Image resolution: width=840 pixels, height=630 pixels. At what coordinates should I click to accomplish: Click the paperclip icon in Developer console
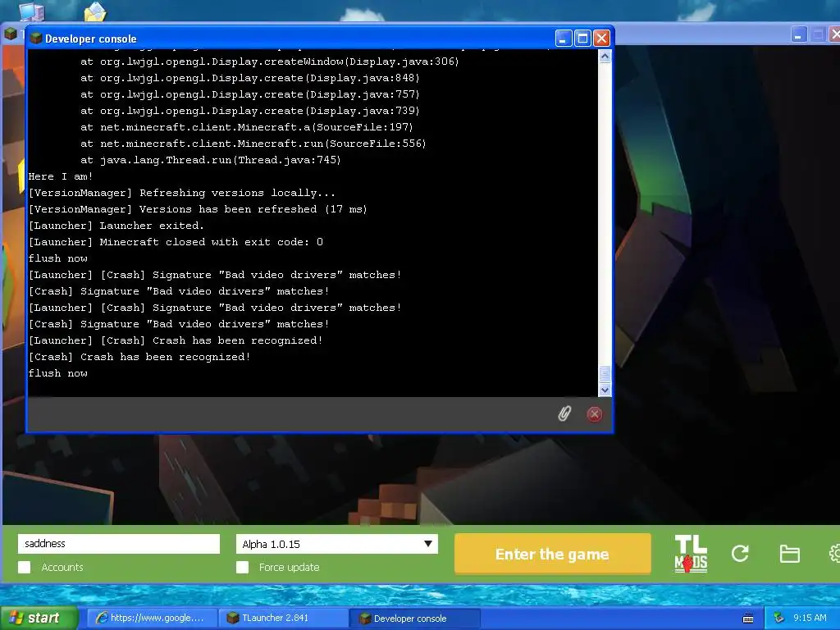[564, 413]
